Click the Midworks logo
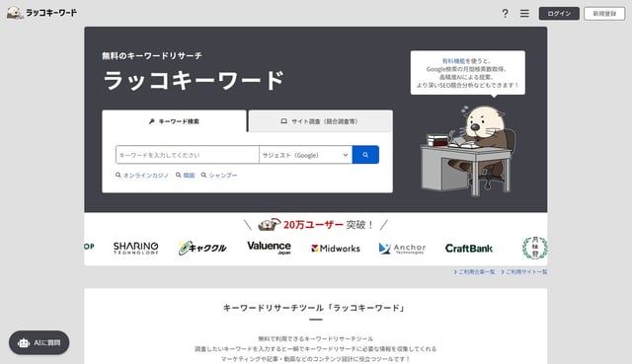Screen dimensions: 632x364 tap(336, 249)
